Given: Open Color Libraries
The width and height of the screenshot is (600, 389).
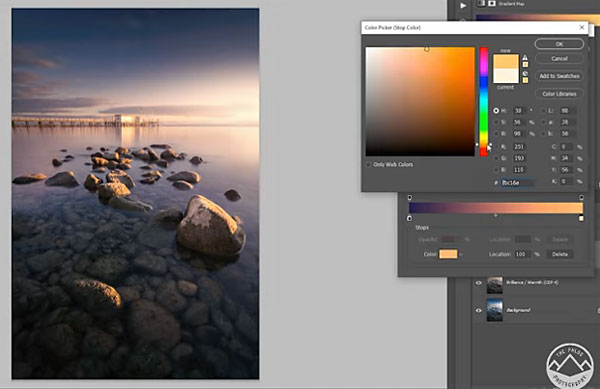Looking at the screenshot, I should pyautogui.click(x=559, y=94).
